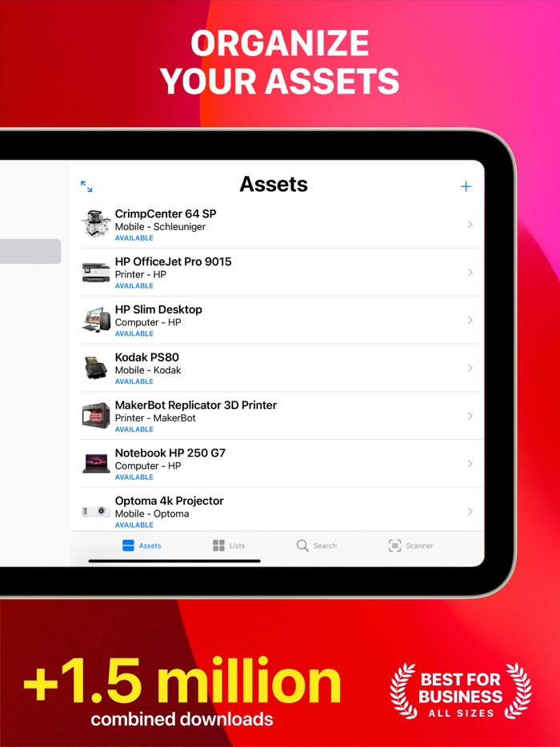560x747 pixels.
Task: Click AVAILABLE status under Notebook HP 250 G7
Action: [x=134, y=477]
